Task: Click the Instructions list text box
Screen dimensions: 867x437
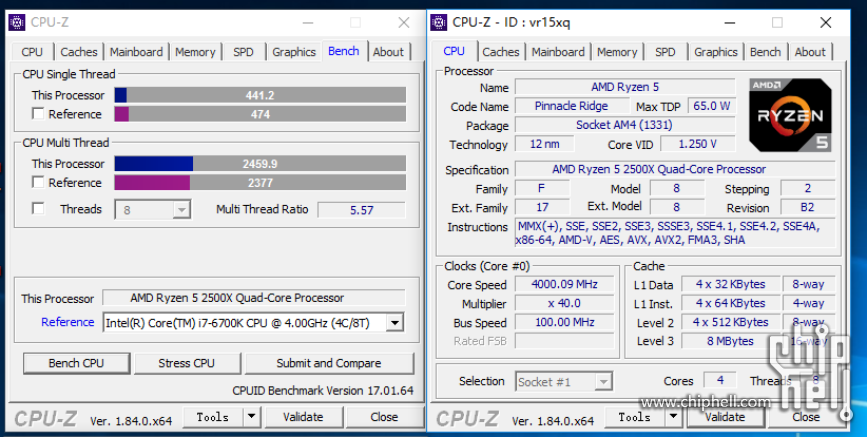Action: coord(675,233)
